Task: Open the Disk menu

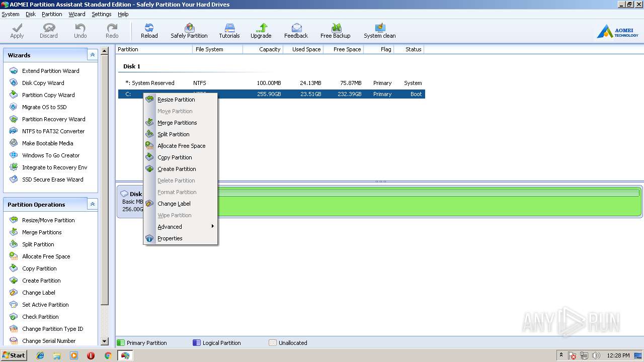Action: pos(31,14)
